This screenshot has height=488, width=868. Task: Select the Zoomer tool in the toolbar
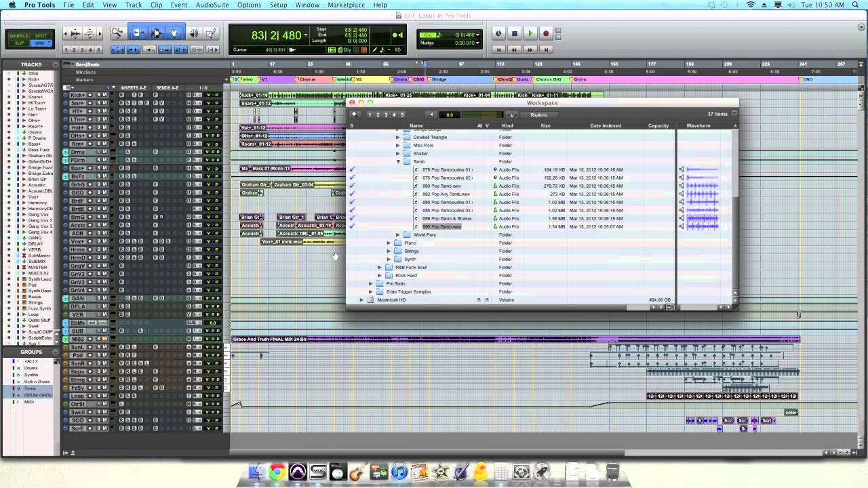click(x=117, y=33)
